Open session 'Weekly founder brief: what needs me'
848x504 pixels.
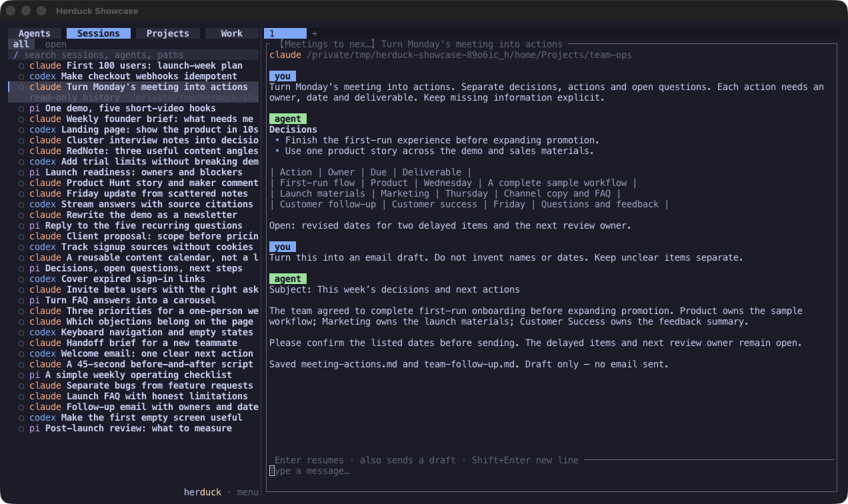pos(133,119)
